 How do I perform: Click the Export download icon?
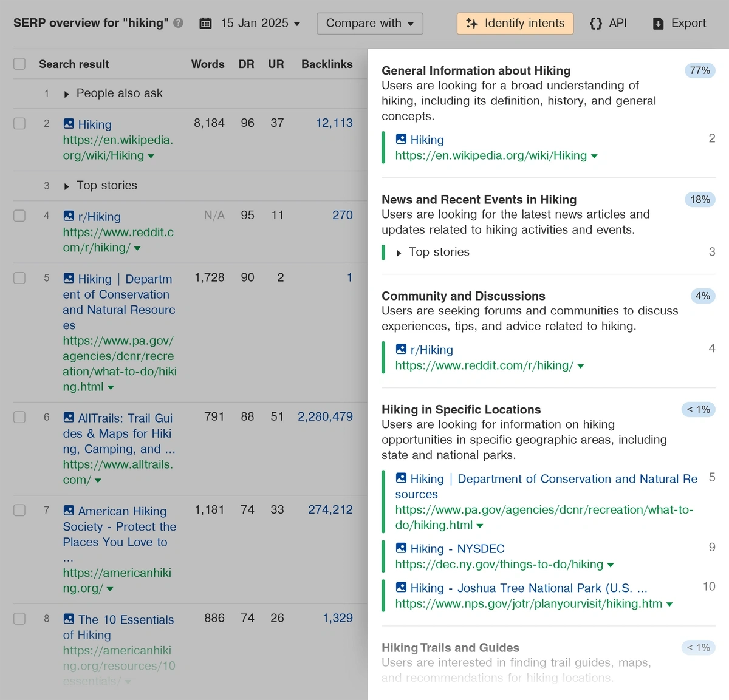(x=658, y=24)
